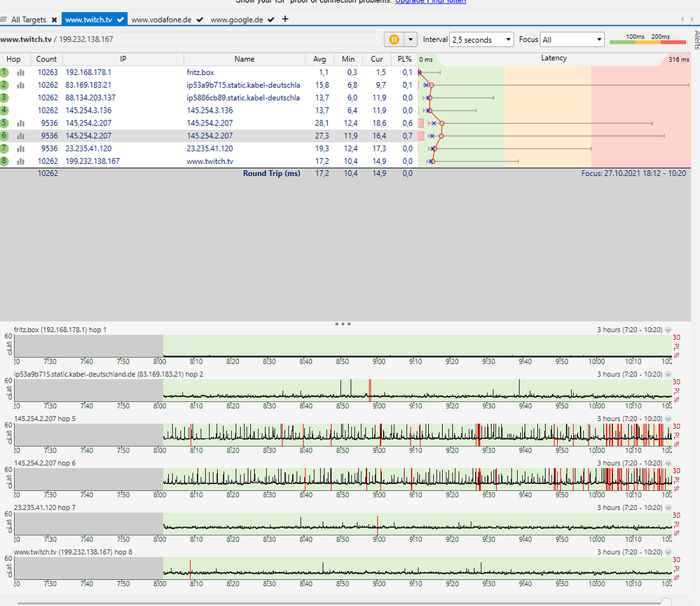
Task: Close the All Targets tab with its X
Action: (x=55, y=20)
